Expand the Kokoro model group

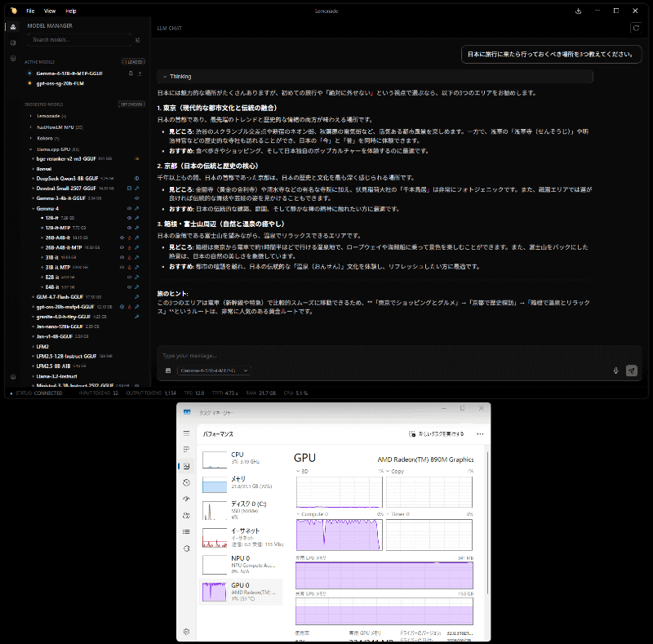pos(31,138)
